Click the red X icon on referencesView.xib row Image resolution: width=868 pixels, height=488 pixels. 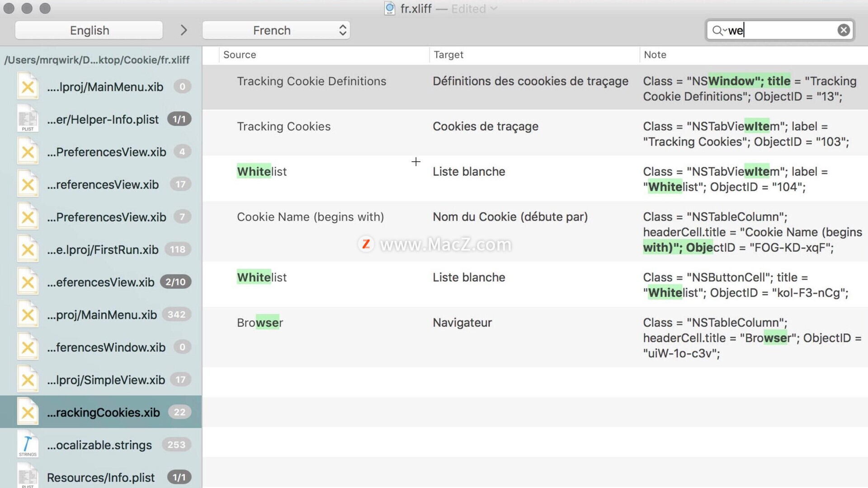click(28, 185)
